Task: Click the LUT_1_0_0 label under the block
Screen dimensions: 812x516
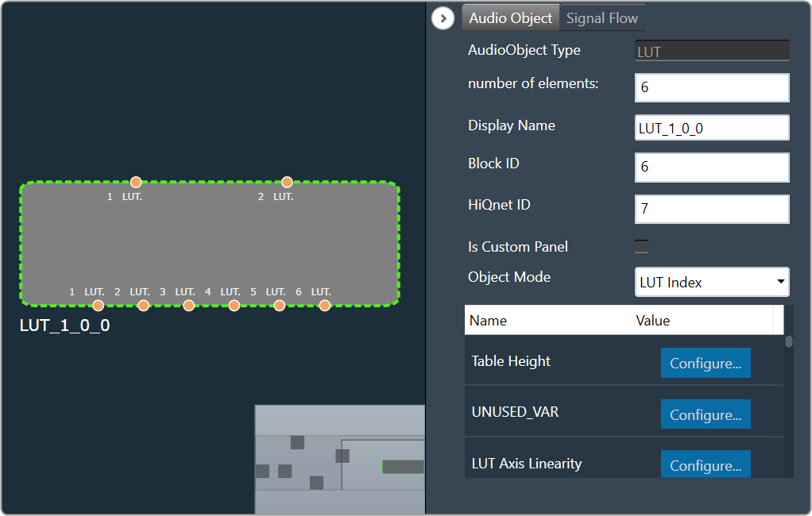Action: [x=64, y=325]
